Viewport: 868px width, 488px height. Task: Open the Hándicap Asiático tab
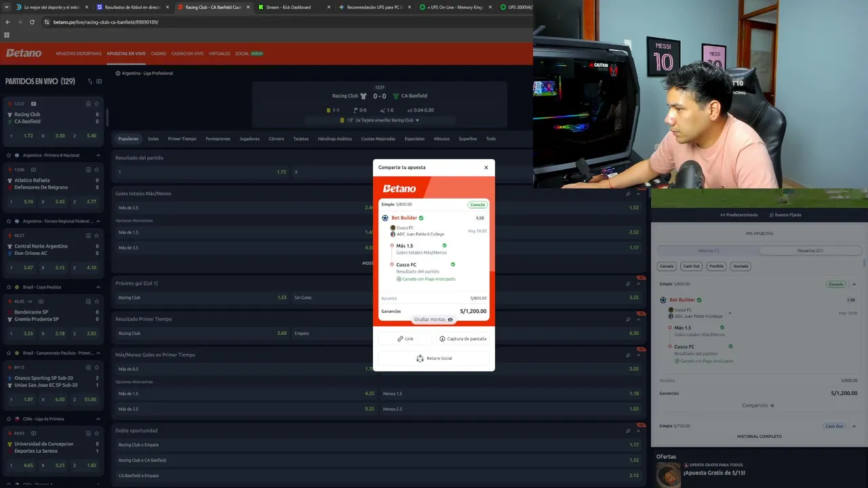click(x=335, y=139)
